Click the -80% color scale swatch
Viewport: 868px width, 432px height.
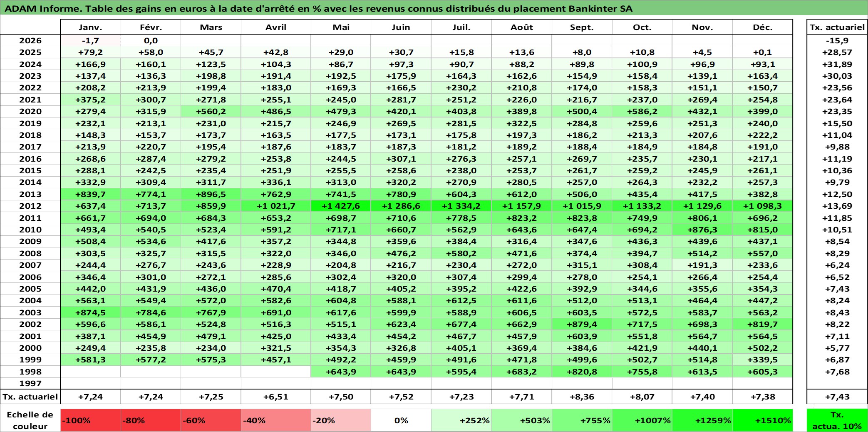(x=151, y=420)
